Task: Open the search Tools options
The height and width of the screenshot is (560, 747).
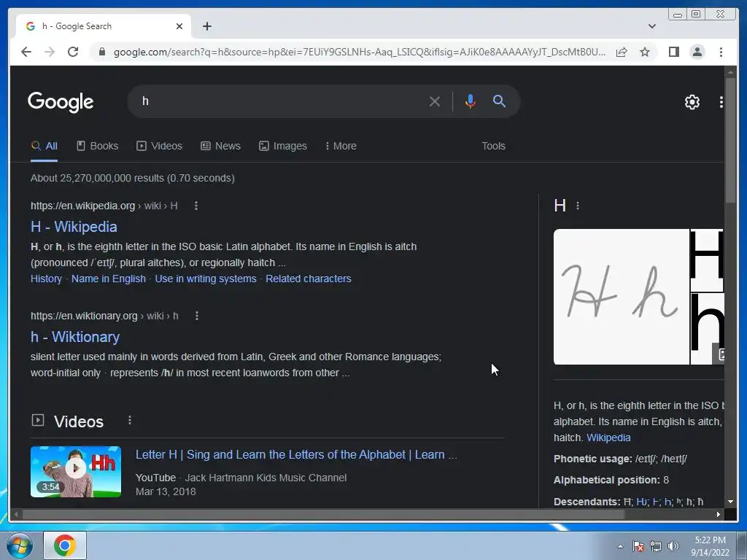Action: point(493,146)
